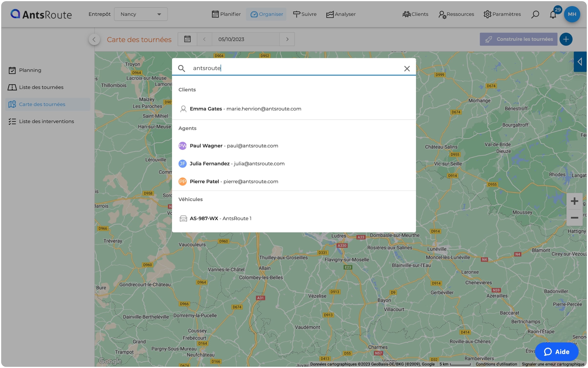The image size is (588, 368).
Task: Click Signaler une erreur cartographique link
Action: (553, 364)
